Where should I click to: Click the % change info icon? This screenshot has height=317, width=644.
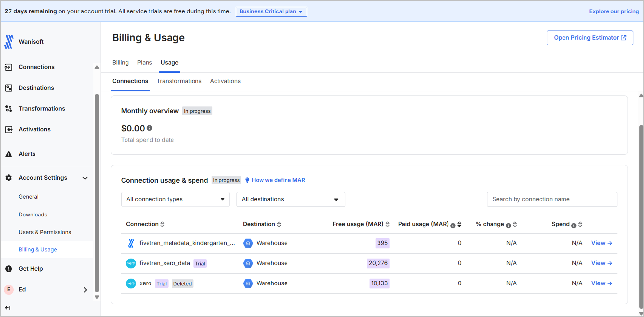tap(508, 225)
